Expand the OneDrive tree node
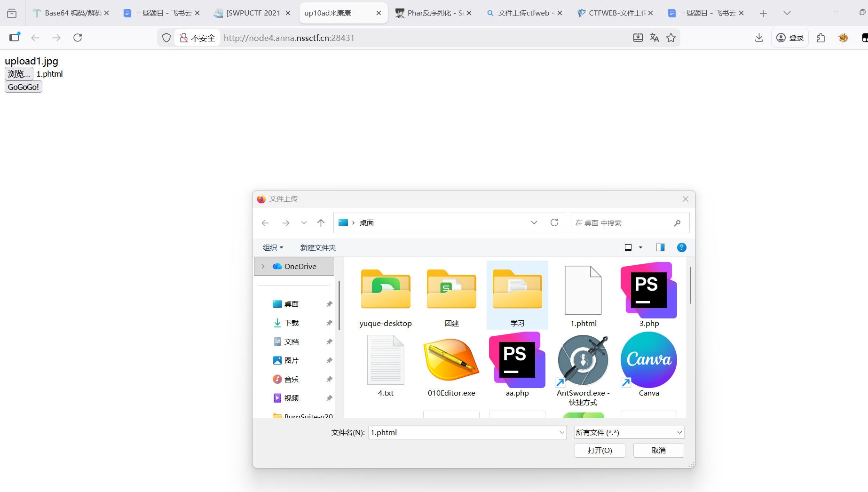Image resolution: width=868 pixels, height=492 pixels. pos(263,266)
